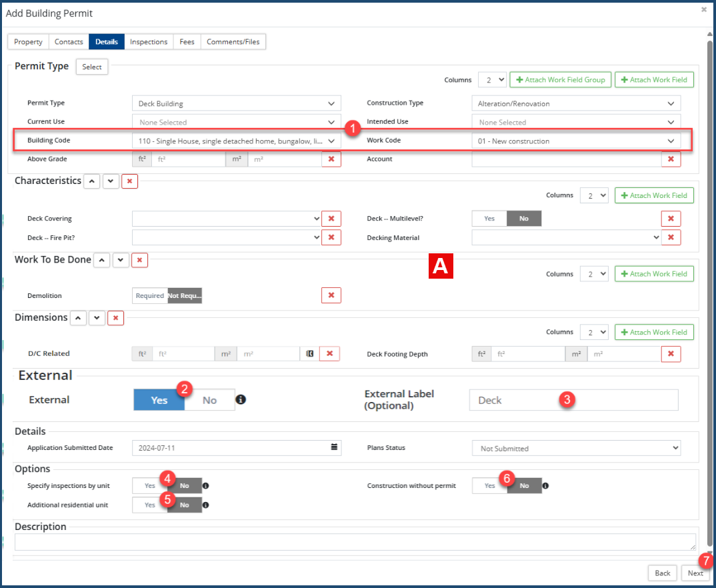Viewport: 716px width, 588px height.
Task: Remove the Deck -- Multilevel? field
Action: pos(671,219)
